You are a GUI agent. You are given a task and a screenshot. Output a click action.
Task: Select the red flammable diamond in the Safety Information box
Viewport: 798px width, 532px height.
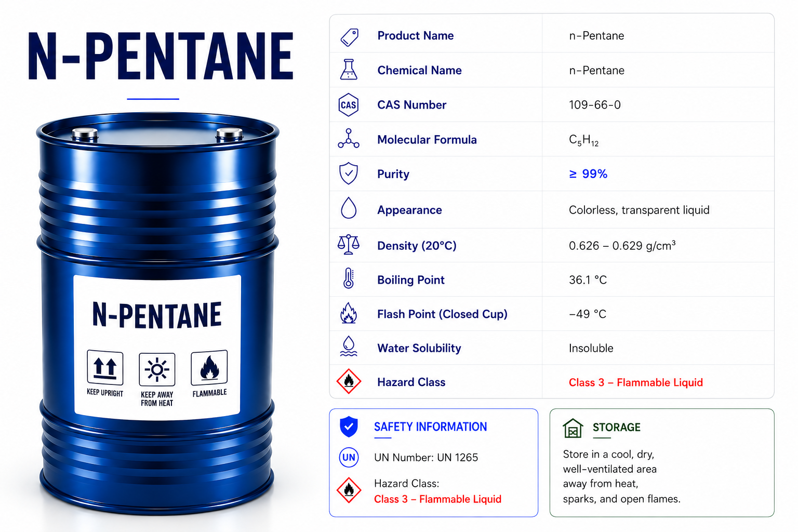point(349,490)
